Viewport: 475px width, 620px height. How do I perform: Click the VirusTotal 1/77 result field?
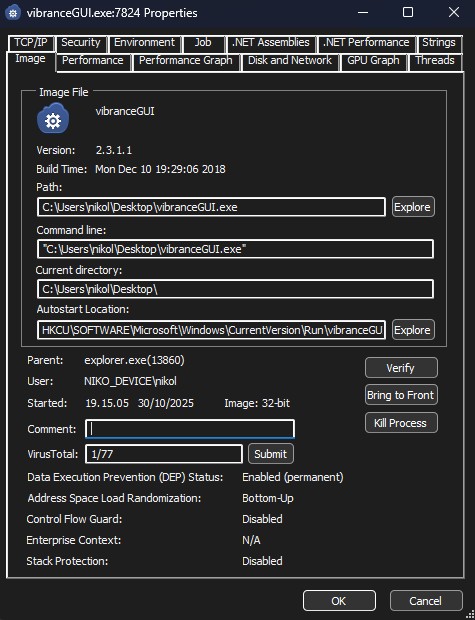[x=164, y=454]
